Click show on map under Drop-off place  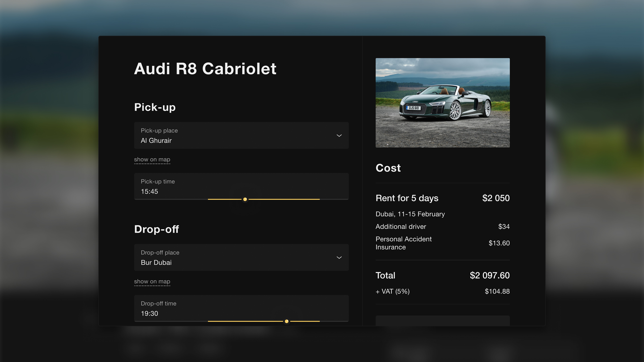152,281
